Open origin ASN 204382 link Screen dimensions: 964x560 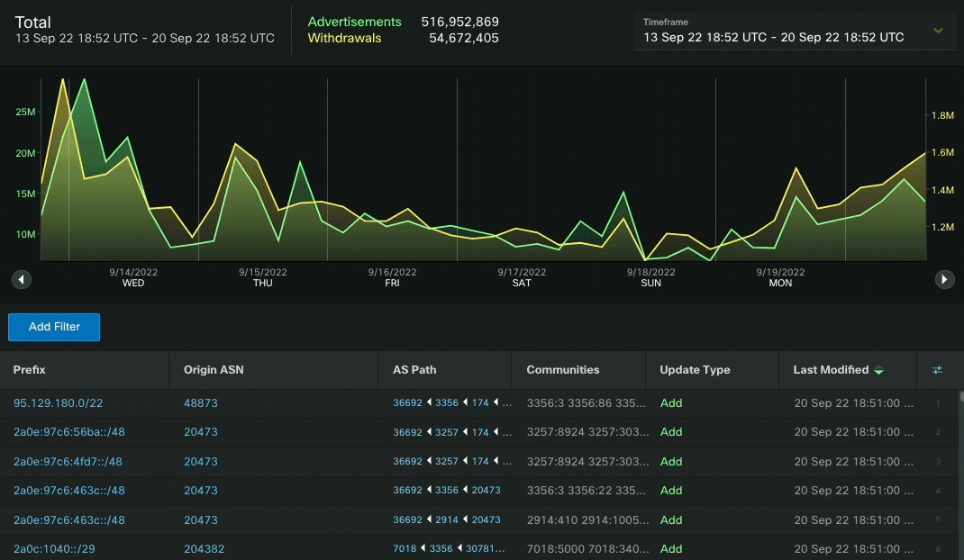pos(204,549)
